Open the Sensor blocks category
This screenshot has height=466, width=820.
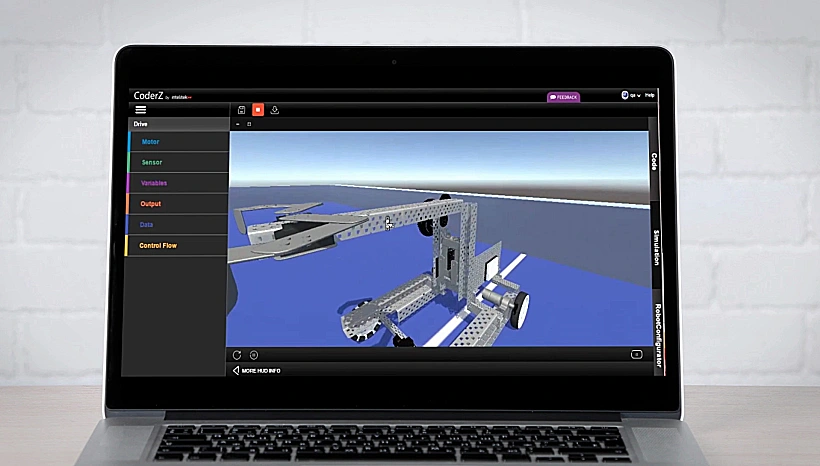[151, 162]
